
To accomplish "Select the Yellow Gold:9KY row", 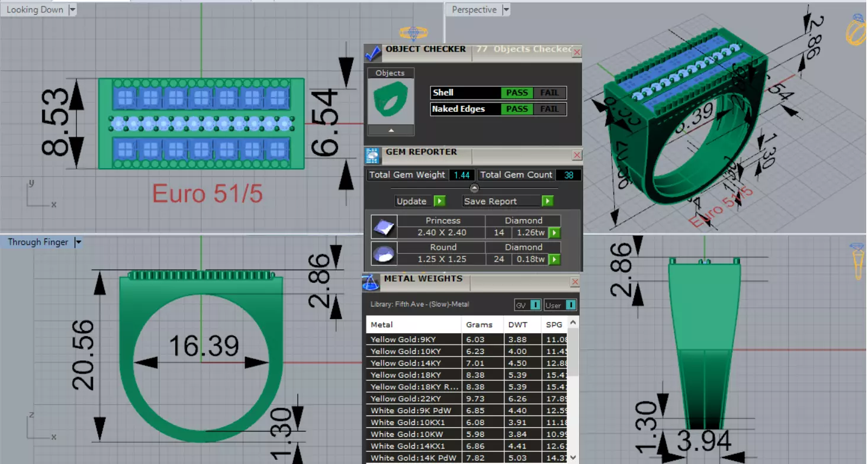I will [x=467, y=340].
